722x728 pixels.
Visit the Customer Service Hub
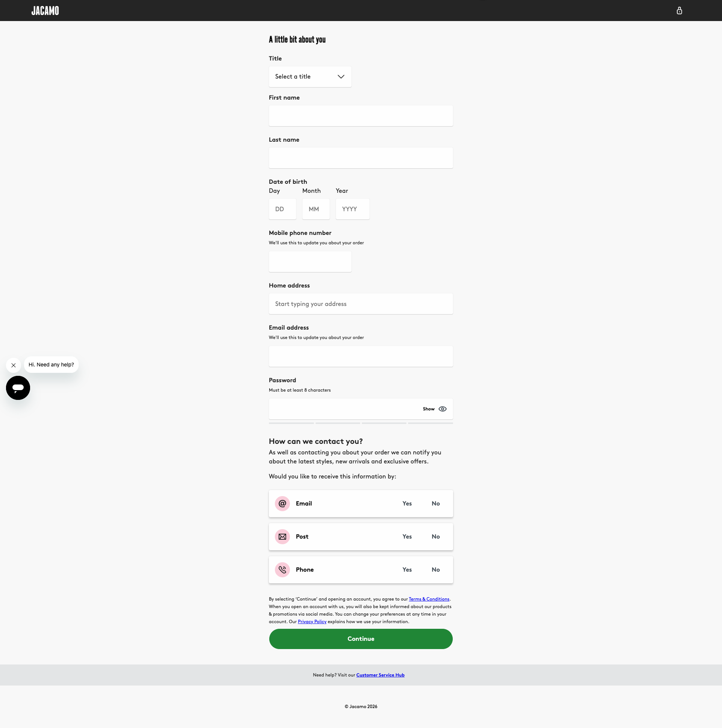[380, 675]
